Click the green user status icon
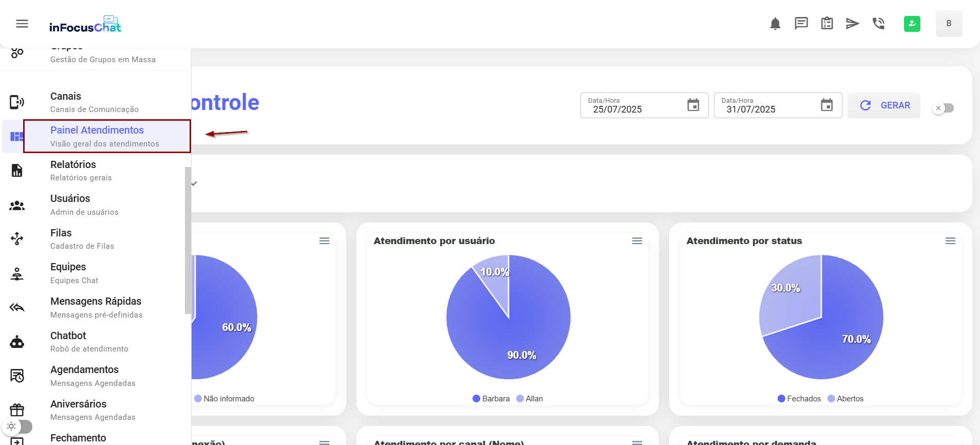This screenshot has width=980, height=445. point(912,24)
